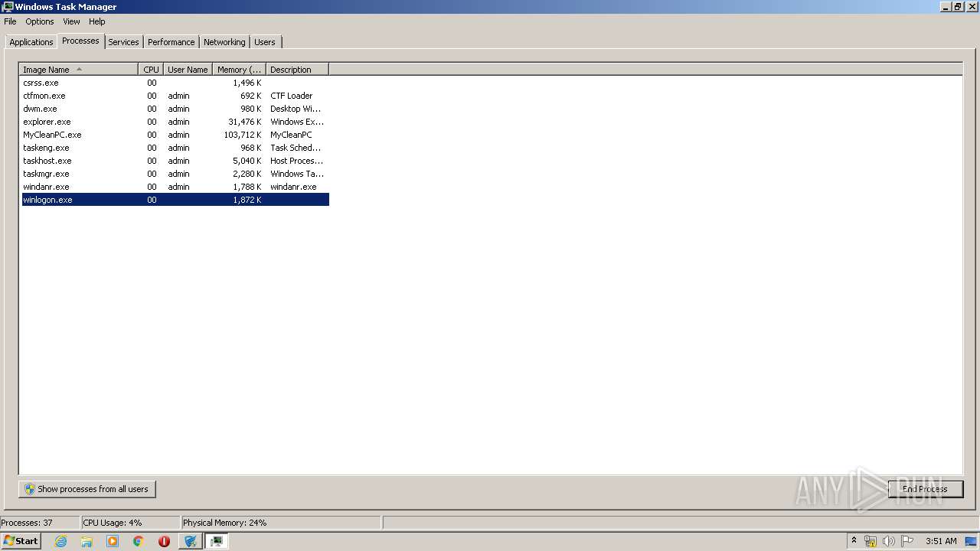Click Show processes from all users
This screenshot has height=551, width=980.
click(87, 489)
